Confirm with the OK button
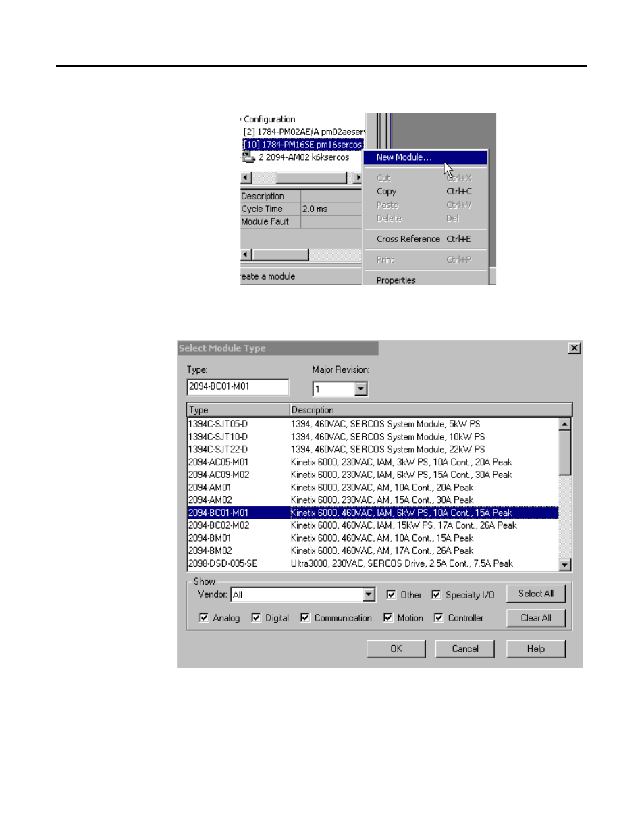This screenshot has height=834, width=644. [396, 649]
